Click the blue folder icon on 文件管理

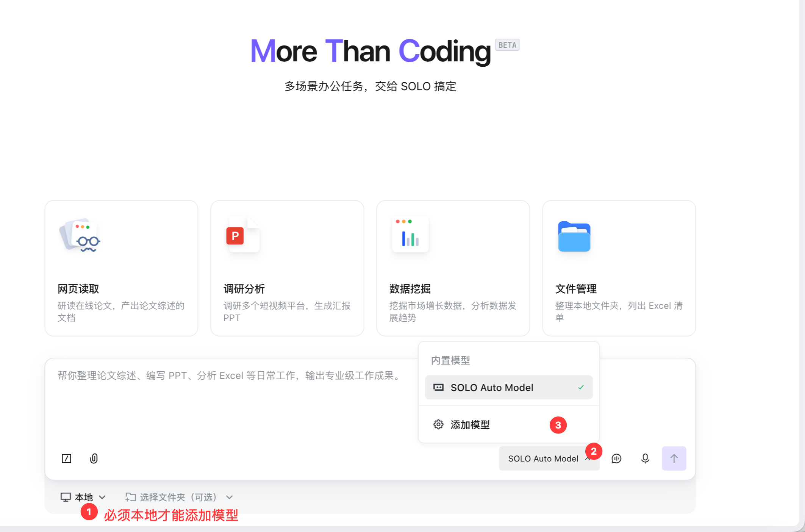(x=574, y=236)
